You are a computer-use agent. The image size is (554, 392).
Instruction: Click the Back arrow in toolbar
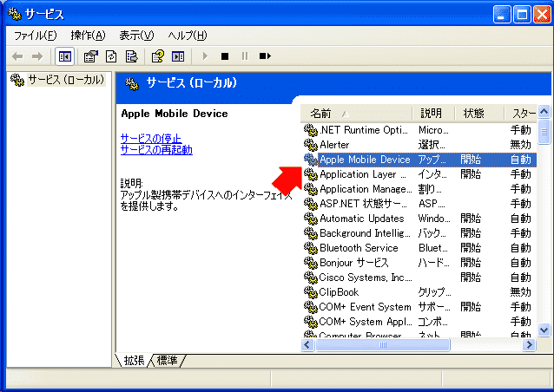[x=17, y=56]
